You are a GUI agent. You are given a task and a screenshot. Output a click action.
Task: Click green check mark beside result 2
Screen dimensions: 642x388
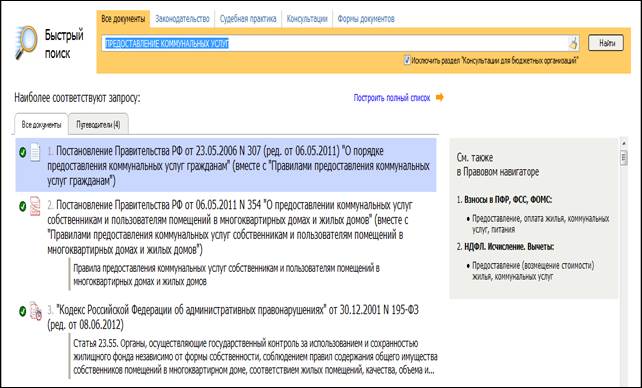(x=23, y=206)
